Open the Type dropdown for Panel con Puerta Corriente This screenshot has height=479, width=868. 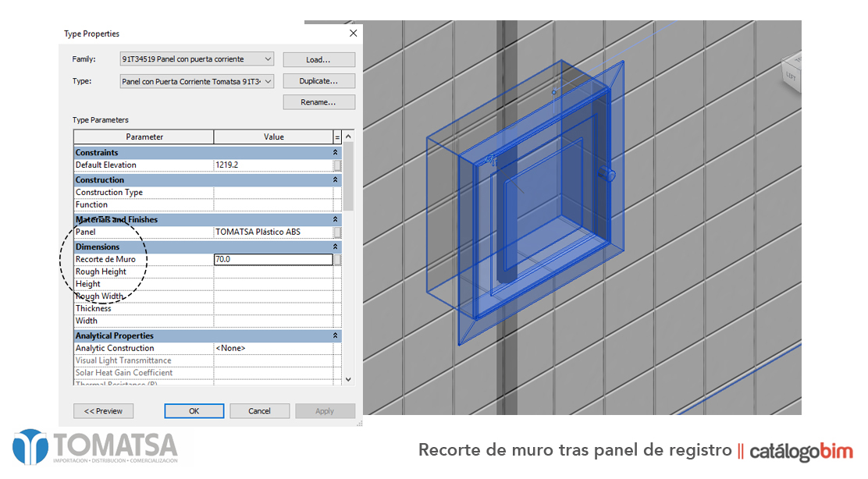(268, 81)
